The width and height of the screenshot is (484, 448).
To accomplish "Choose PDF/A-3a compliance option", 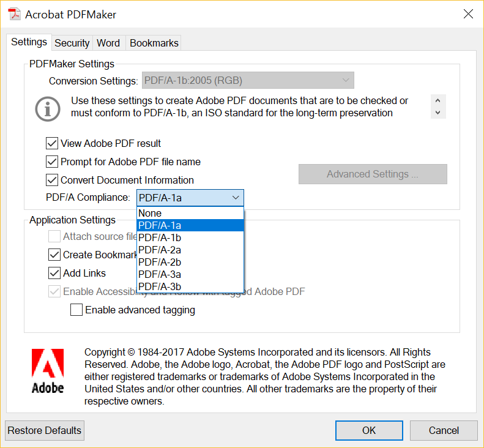I will click(190, 274).
